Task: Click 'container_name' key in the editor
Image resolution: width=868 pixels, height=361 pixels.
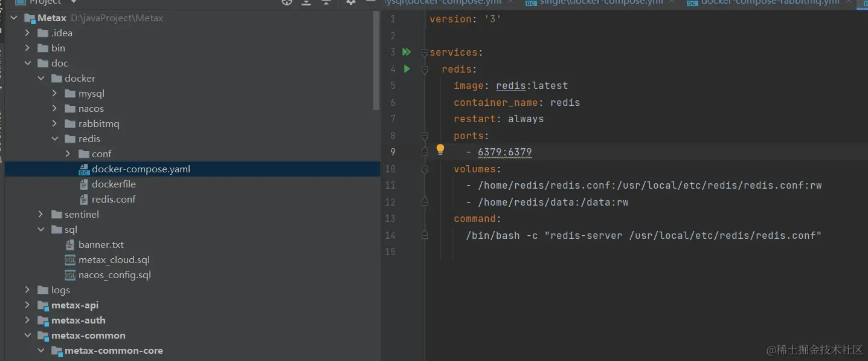Action: pos(496,103)
